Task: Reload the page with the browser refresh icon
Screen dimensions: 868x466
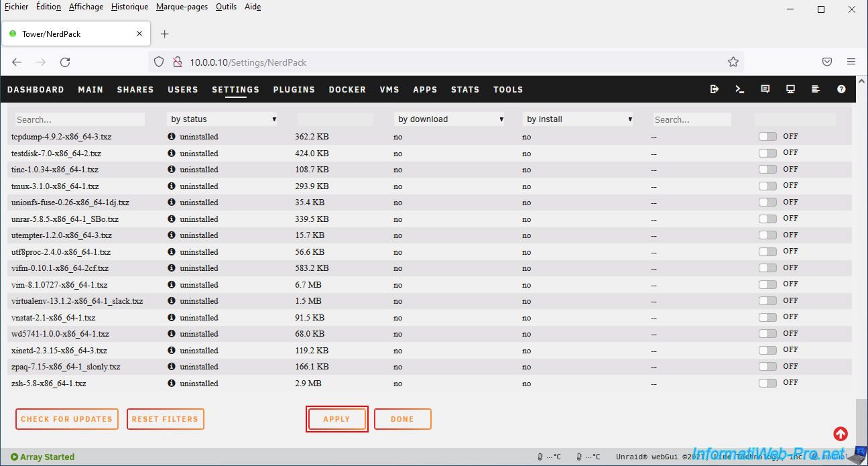Action: tap(65, 62)
